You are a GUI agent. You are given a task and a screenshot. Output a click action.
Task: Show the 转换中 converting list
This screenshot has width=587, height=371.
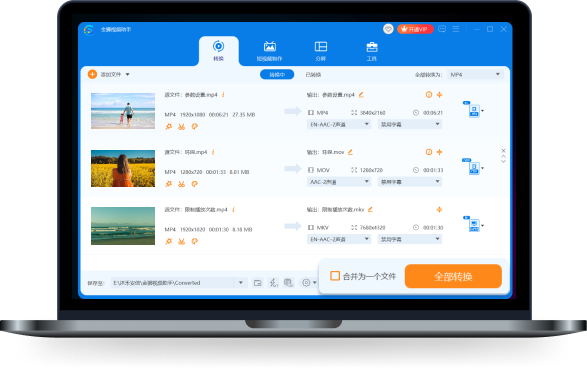(277, 74)
